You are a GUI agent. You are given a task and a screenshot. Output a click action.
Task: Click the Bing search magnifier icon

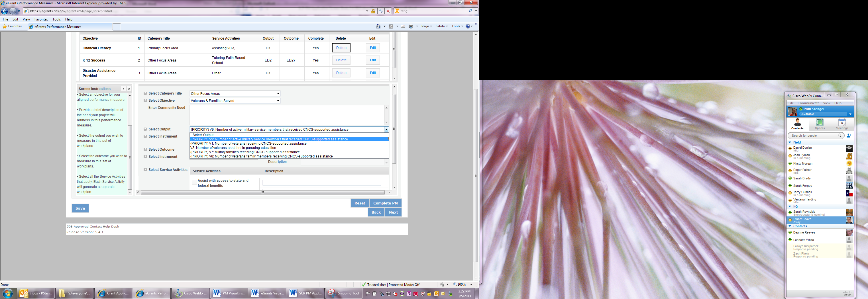470,11
